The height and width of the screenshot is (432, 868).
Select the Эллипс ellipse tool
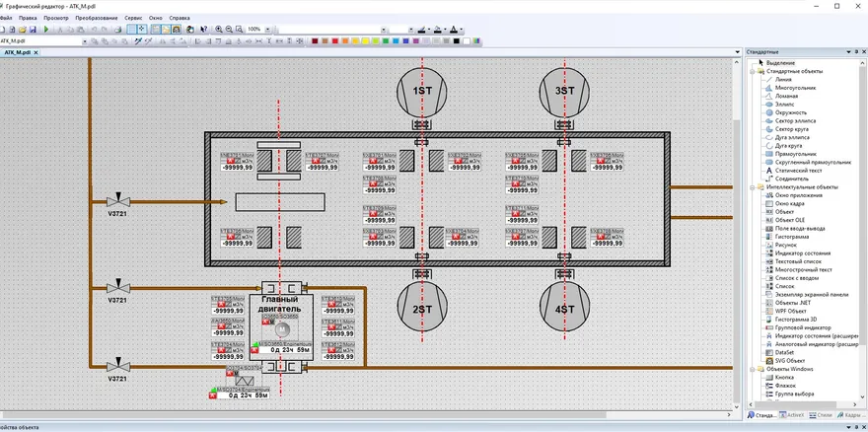pyautogui.click(x=779, y=105)
